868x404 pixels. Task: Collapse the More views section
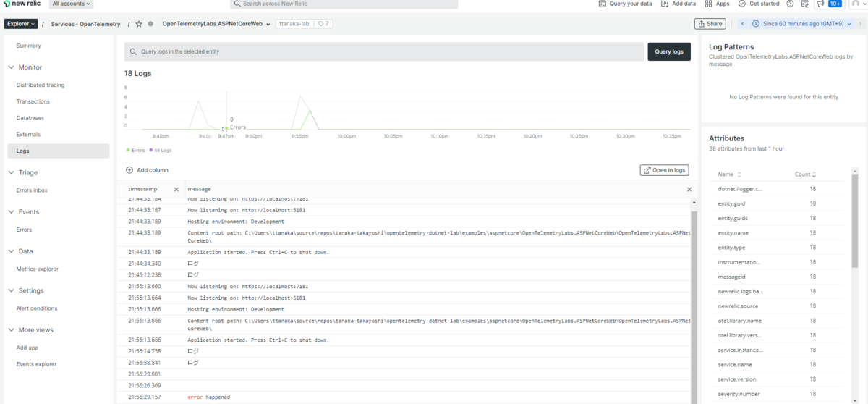[x=12, y=329]
